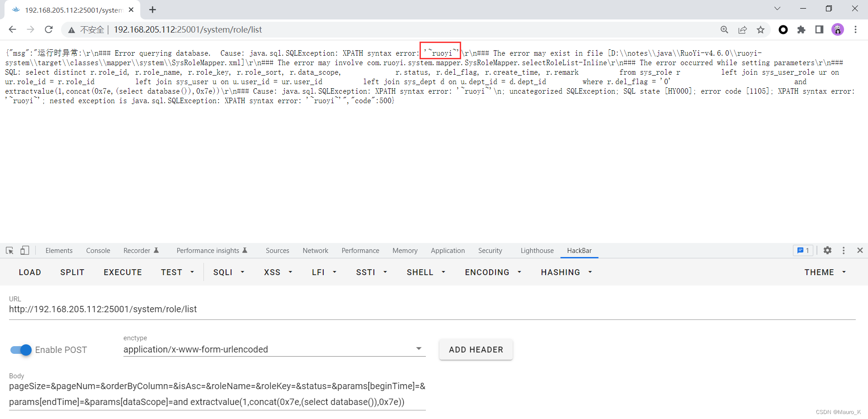Viewport: 868px width, 419px height.
Task: Expand the TEST dropdown menu
Action: [x=177, y=272]
